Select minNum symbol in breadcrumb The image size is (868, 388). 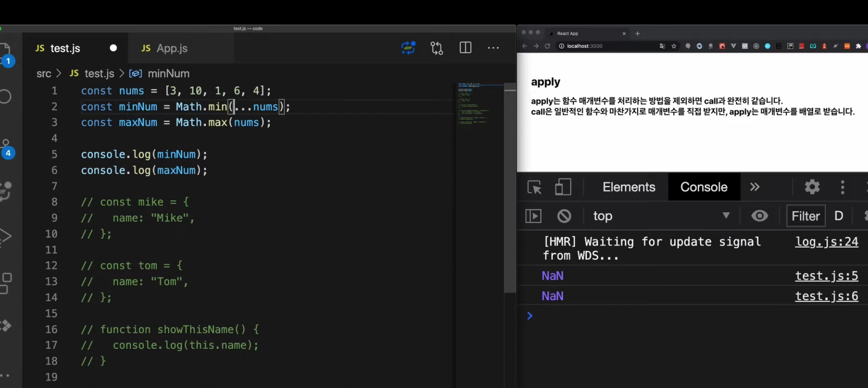[168, 73]
